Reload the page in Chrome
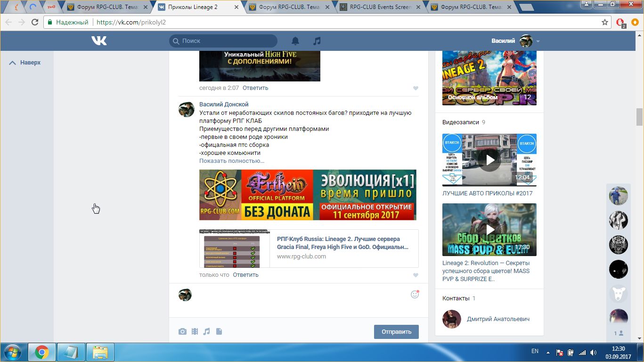This screenshot has width=644, height=362. tap(35, 22)
